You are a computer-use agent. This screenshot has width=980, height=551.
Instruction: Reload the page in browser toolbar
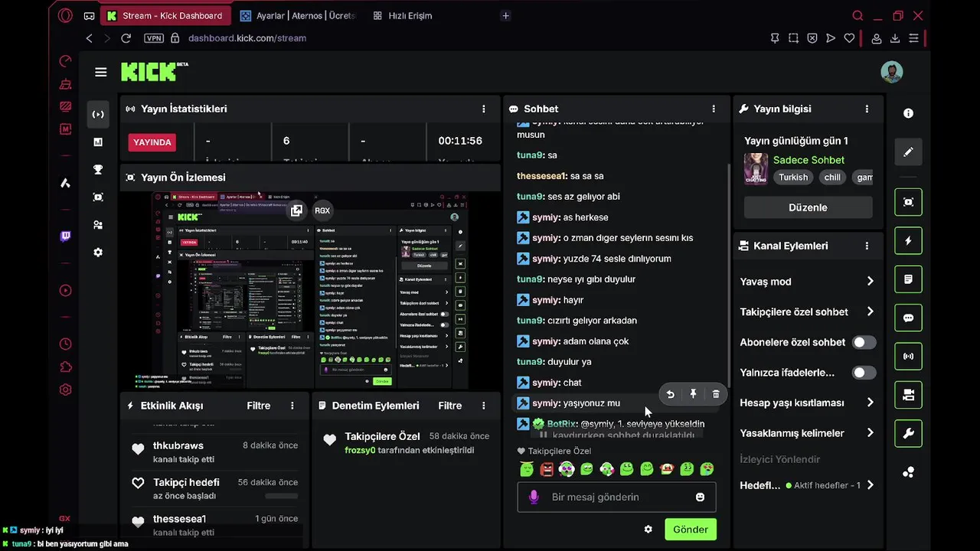(126, 38)
